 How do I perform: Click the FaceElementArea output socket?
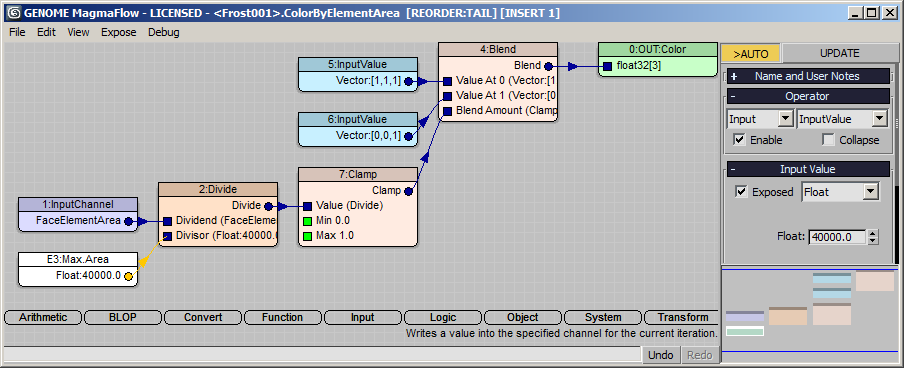tap(128, 221)
